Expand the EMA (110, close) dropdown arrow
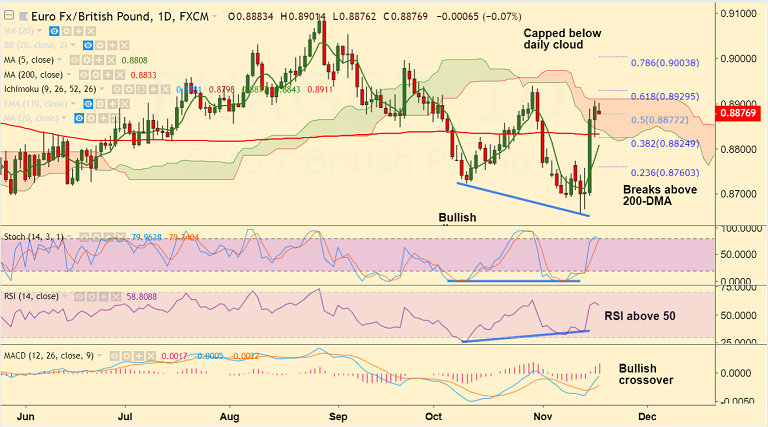Image resolution: width=768 pixels, height=427 pixels. [x=73, y=103]
